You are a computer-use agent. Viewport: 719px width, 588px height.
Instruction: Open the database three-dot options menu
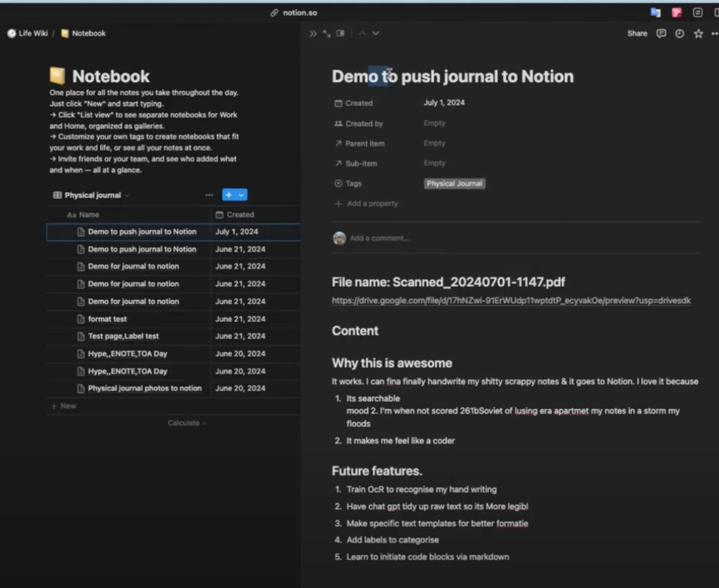(x=209, y=195)
